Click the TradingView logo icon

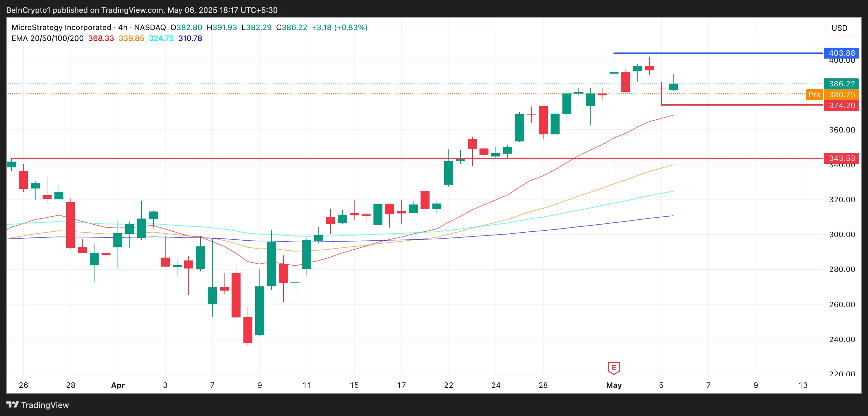click(x=12, y=404)
